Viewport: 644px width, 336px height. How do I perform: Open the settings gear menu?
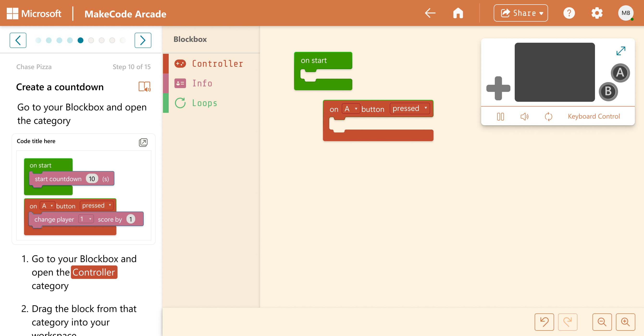[597, 13]
